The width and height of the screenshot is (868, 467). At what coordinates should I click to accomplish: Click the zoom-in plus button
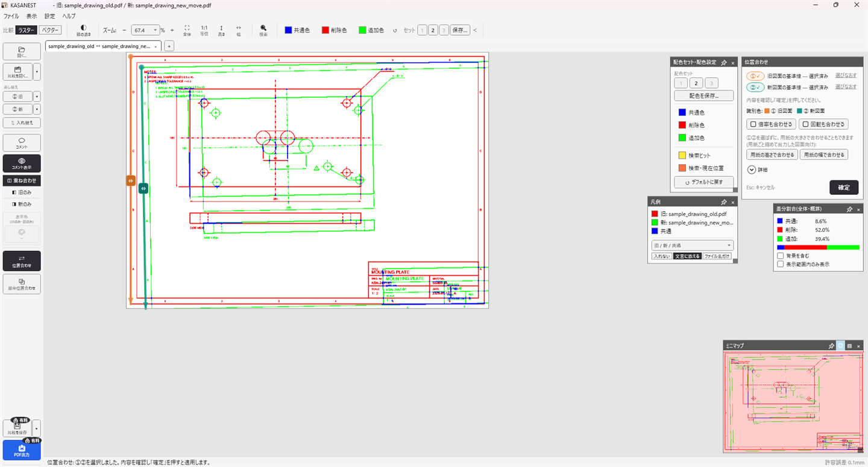pos(172,30)
